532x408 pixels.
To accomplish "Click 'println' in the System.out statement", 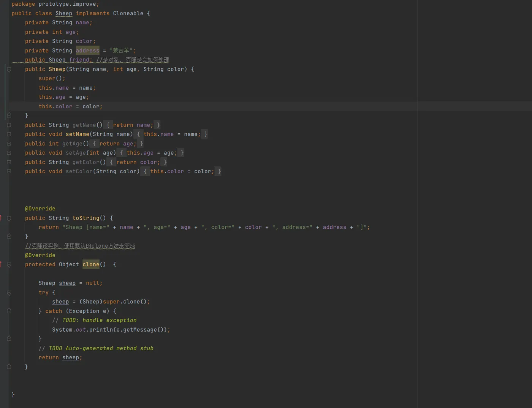I will [101, 330].
